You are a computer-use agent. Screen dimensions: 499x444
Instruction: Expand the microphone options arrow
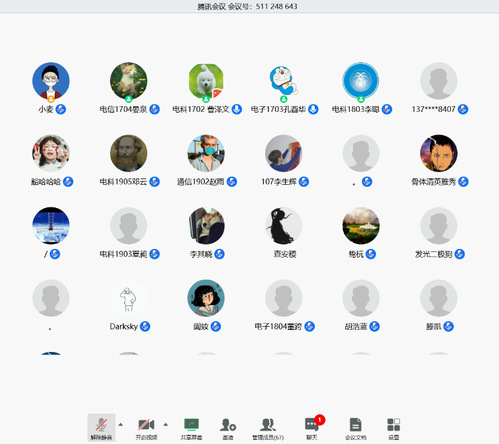(121, 424)
